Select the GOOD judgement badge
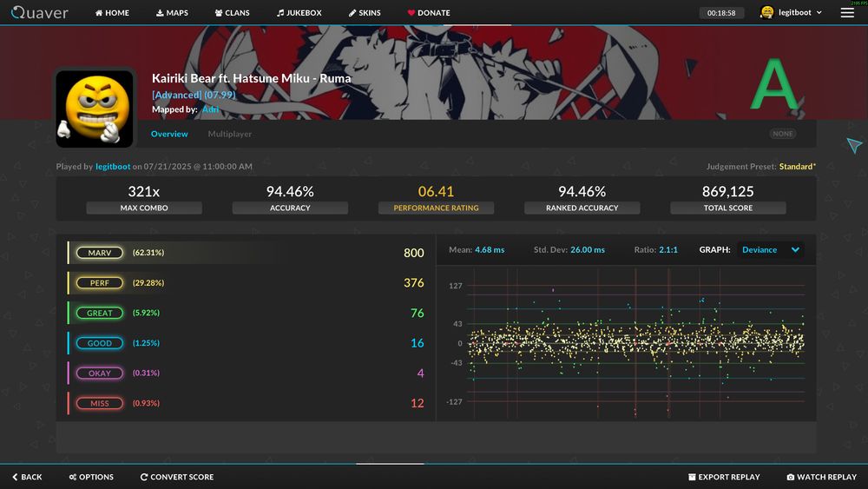The height and width of the screenshot is (489, 868). pos(100,343)
